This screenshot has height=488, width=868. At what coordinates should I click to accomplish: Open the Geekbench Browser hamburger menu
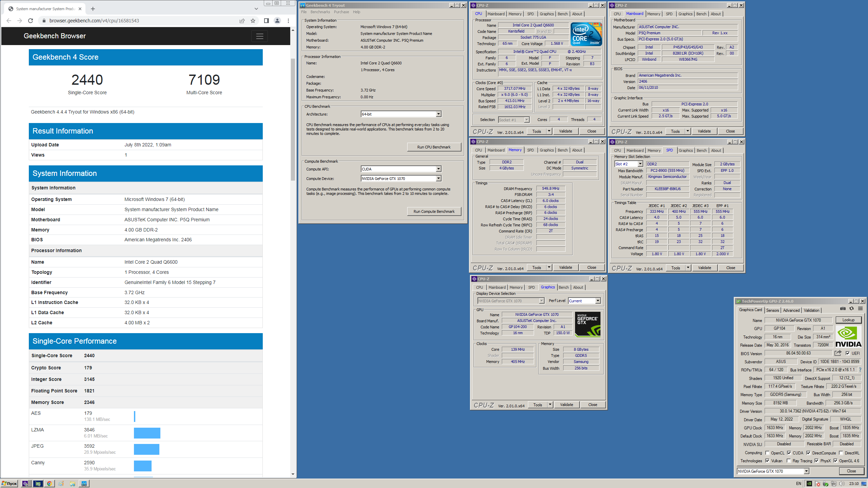click(x=260, y=36)
